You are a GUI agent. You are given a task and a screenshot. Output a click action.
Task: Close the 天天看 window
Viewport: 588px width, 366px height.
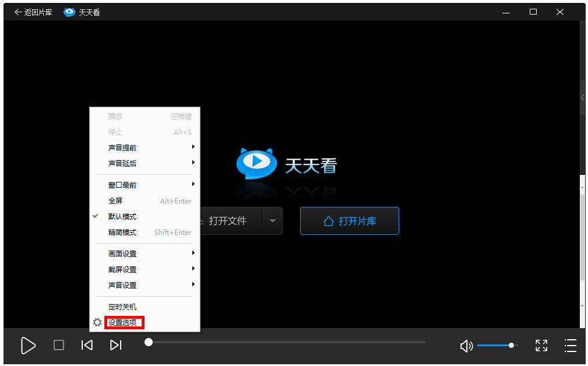(560, 12)
